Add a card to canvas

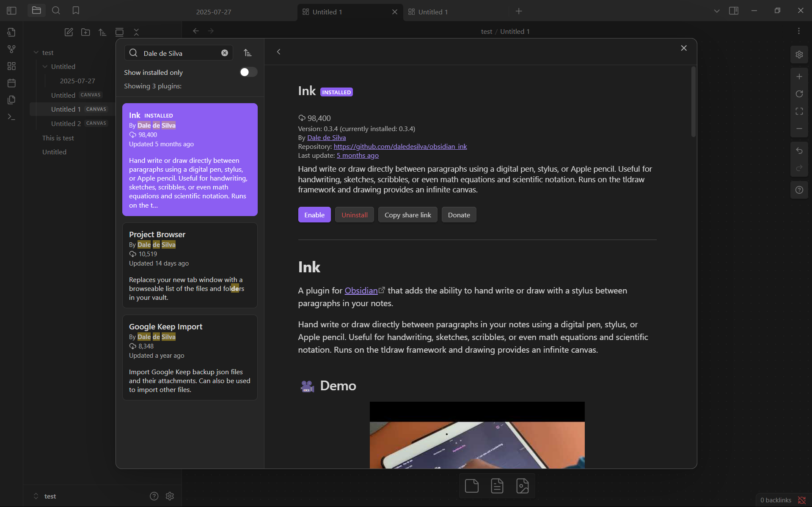pyautogui.click(x=471, y=486)
